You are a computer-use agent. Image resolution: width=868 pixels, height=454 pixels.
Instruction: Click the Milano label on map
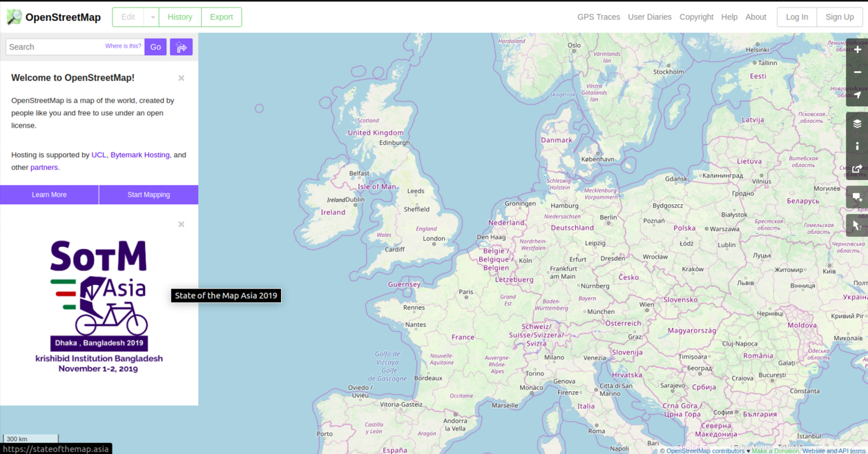tap(554, 357)
